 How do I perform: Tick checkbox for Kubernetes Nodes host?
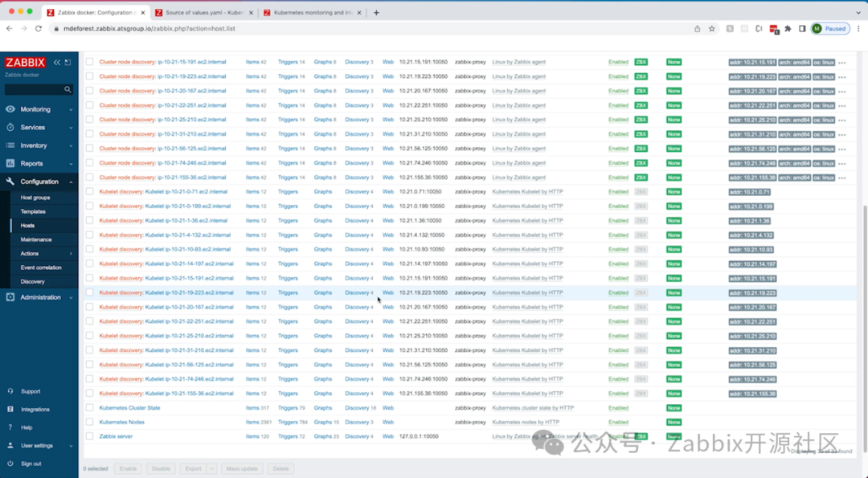(x=89, y=422)
